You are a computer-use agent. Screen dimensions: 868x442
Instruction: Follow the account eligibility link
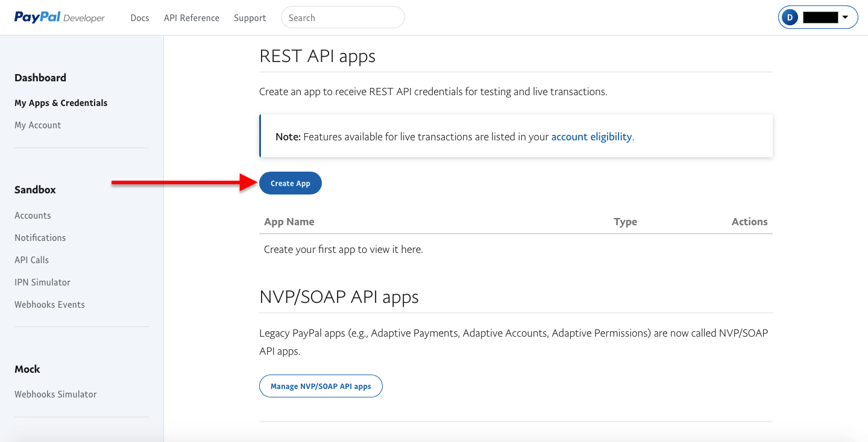(x=591, y=137)
